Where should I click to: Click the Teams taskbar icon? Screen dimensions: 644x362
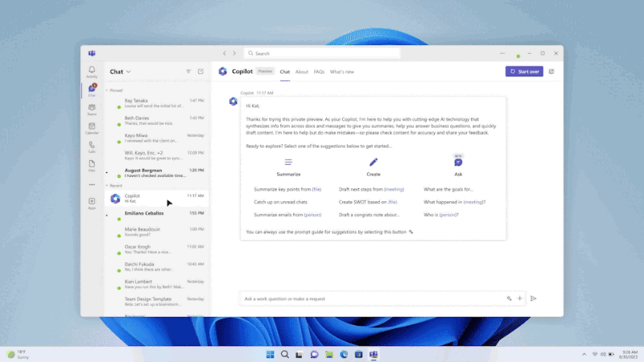pyautogui.click(x=374, y=354)
